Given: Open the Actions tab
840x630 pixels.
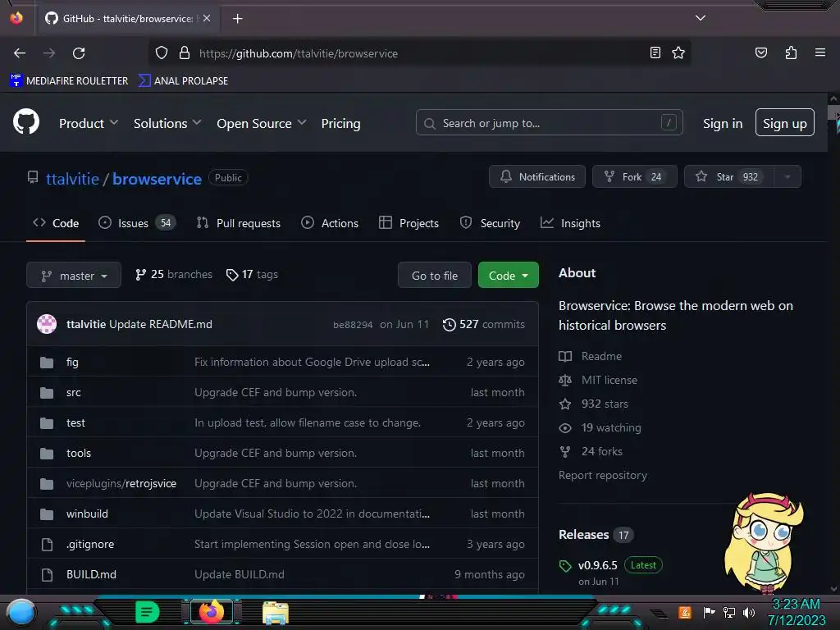Looking at the screenshot, I should click(330, 223).
